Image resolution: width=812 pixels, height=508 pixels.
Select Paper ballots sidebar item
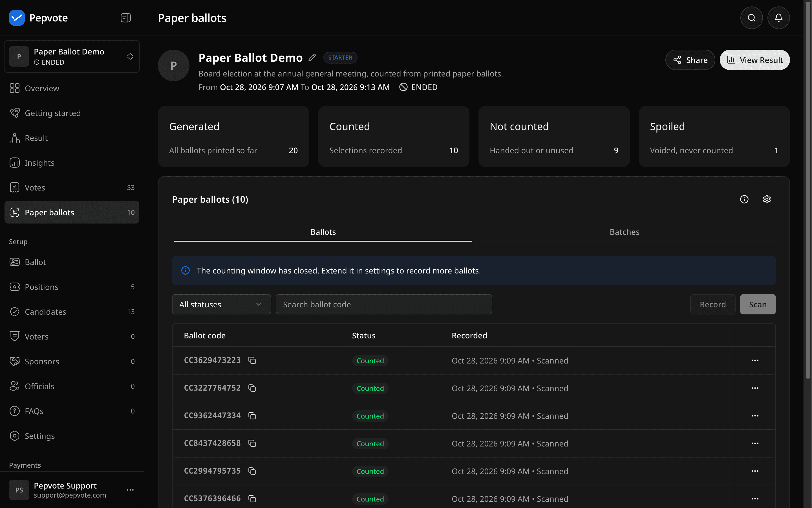tap(72, 212)
